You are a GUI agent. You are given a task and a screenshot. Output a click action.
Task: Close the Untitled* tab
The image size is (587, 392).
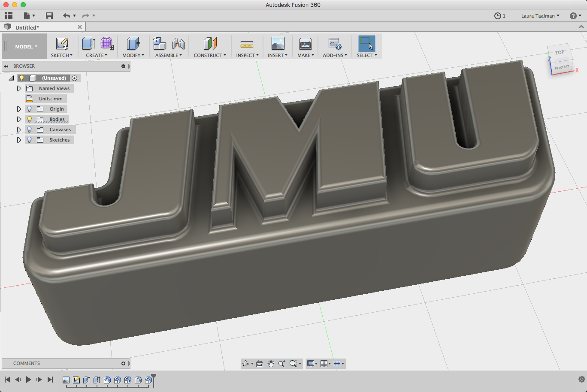click(x=80, y=27)
